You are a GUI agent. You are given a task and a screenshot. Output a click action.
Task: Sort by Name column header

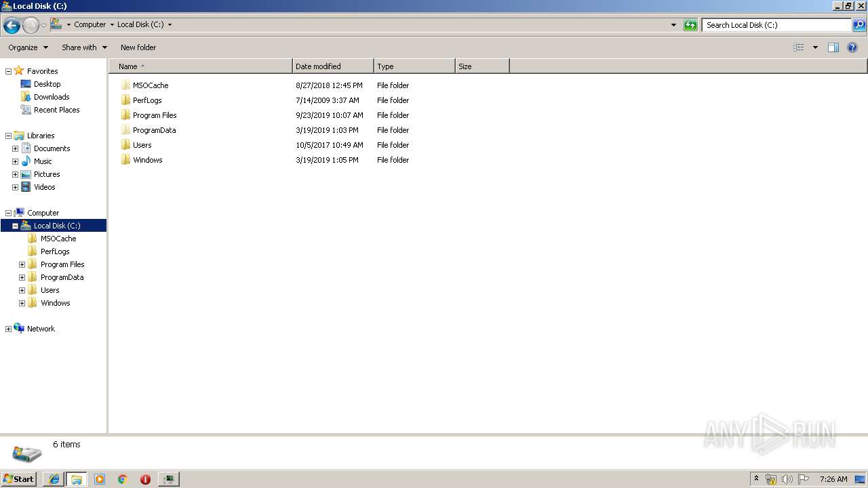(201, 66)
